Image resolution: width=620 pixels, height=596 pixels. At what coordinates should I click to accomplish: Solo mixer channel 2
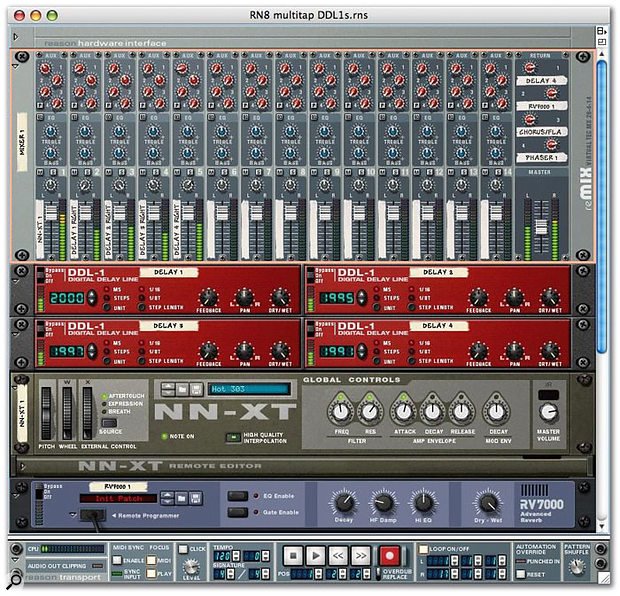(87, 172)
